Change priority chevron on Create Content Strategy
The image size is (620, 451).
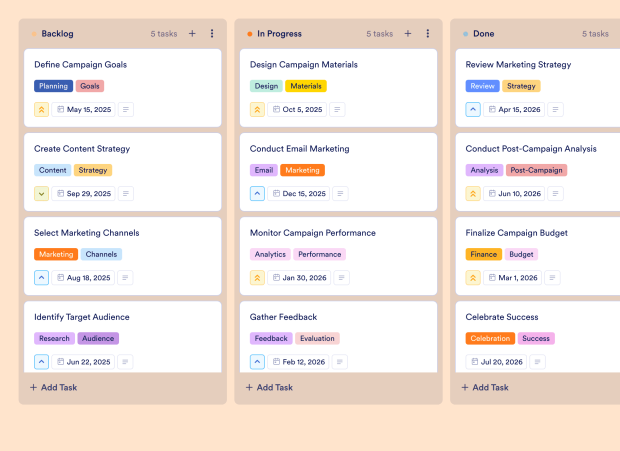tap(42, 193)
